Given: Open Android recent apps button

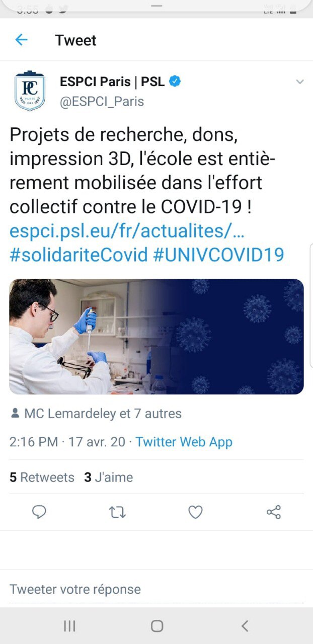Looking at the screenshot, I should [69, 626].
